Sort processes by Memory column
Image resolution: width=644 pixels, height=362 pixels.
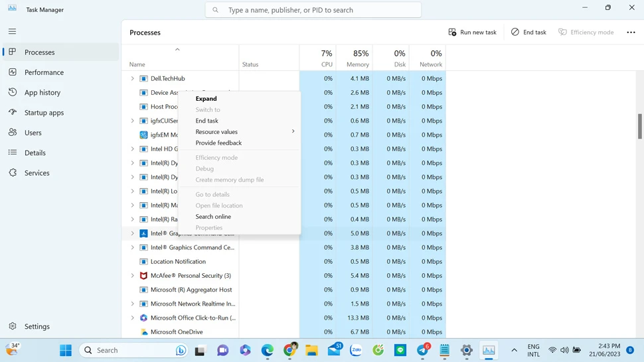355,58
